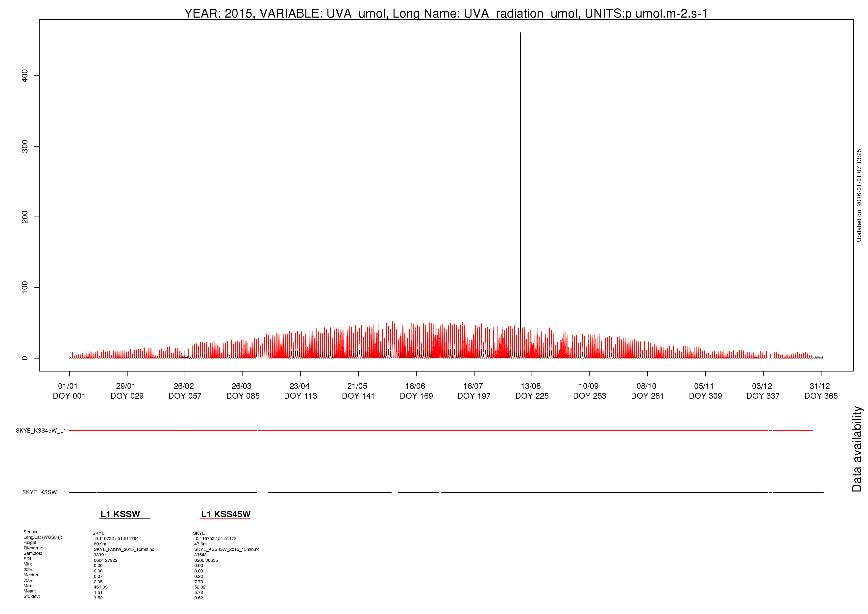Click the KSSW height value 60.9m

pos(100,544)
